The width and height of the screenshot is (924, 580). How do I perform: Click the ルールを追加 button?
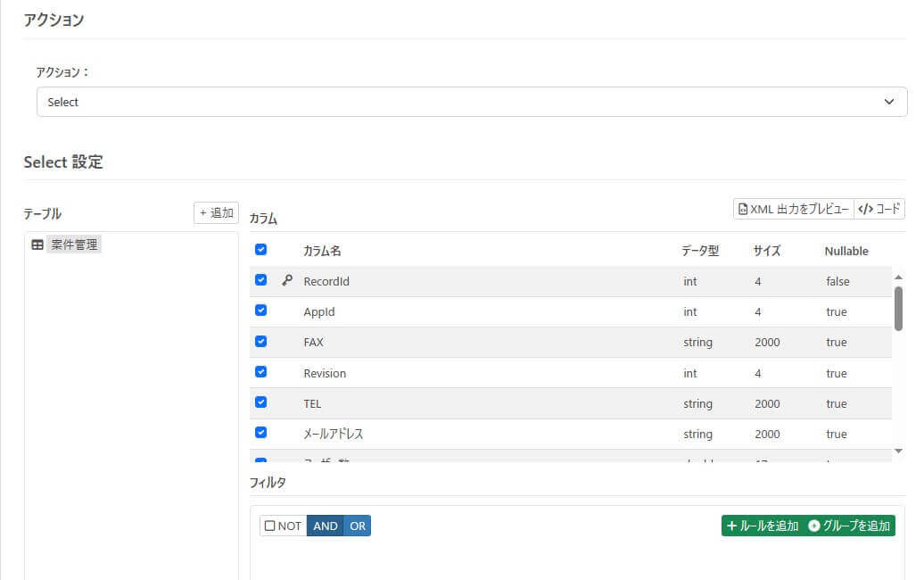click(763, 526)
